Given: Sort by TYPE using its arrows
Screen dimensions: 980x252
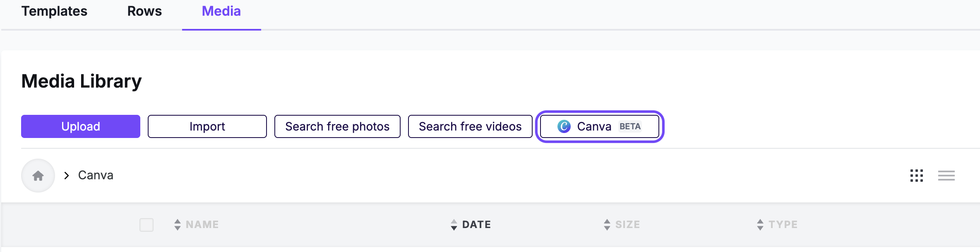Looking at the screenshot, I should click(x=760, y=225).
